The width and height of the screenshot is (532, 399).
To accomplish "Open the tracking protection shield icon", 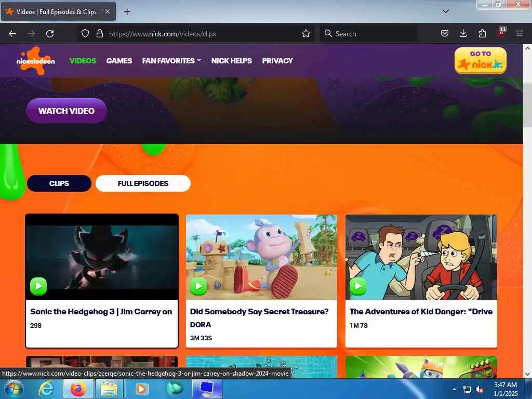I will pyautogui.click(x=85, y=34).
